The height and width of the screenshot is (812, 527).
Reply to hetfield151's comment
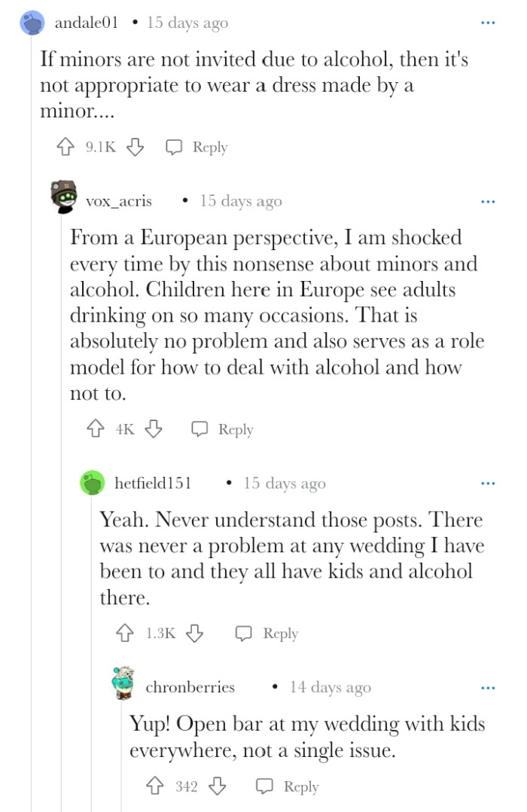pyautogui.click(x=267, y=633)
